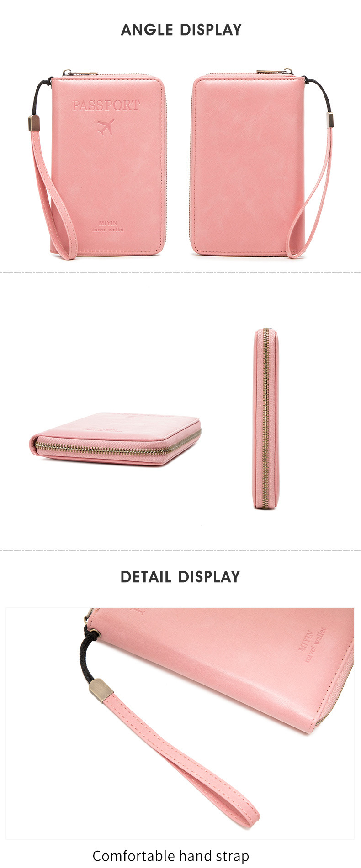361x868 pixels.
Task: Open the hand strap detail photo
Action: (x=180, y=723)
